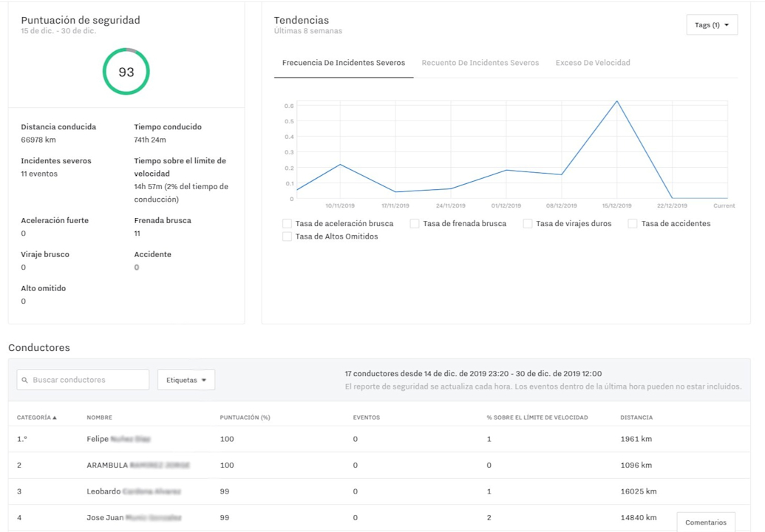
Task: Click the 17 conductores date range text
Action: [x=473, y=374]
